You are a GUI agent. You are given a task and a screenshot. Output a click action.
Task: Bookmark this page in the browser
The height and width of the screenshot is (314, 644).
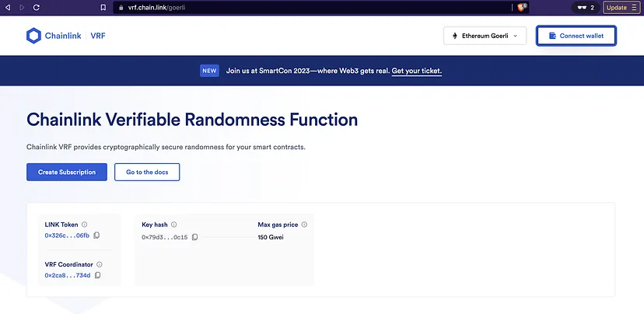pos(103,7)
